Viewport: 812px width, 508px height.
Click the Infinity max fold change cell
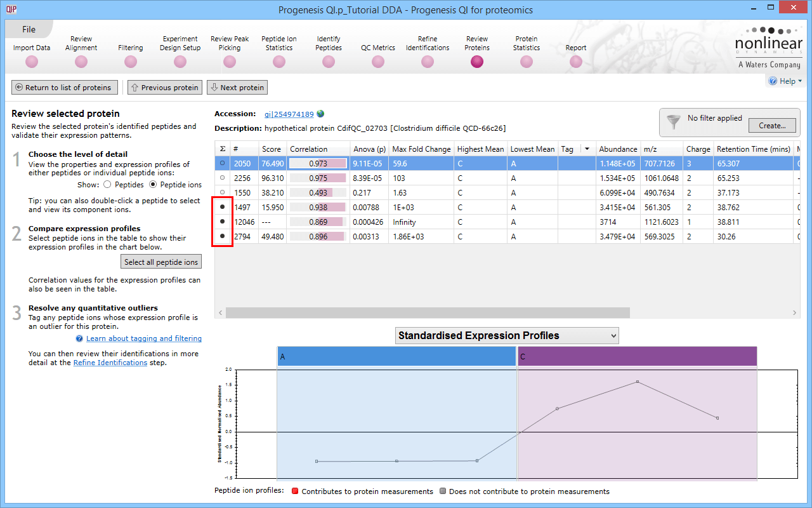tap(421, 222)
